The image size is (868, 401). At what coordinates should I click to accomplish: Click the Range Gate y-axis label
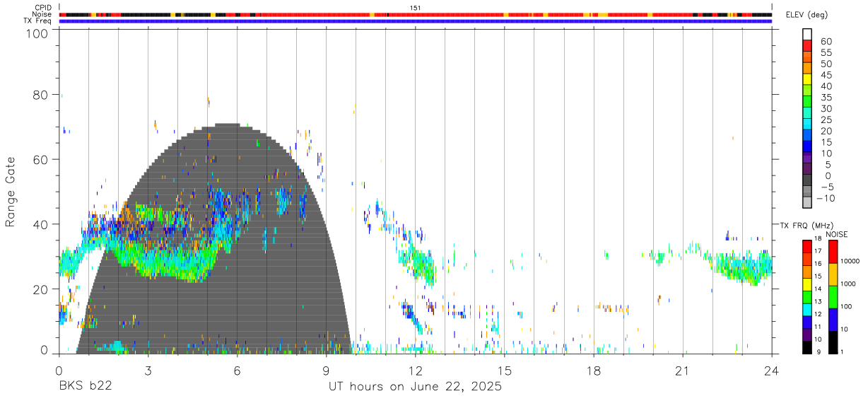click(x=11, y=191)
